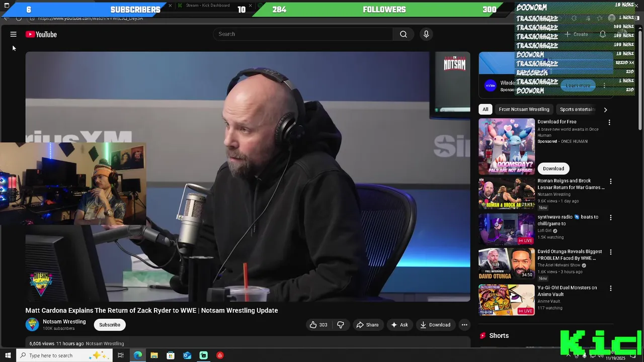The image size is (644, 362).
Task: Close the Stream - Kick Dashboard tab
Action: tap(250, 6)
